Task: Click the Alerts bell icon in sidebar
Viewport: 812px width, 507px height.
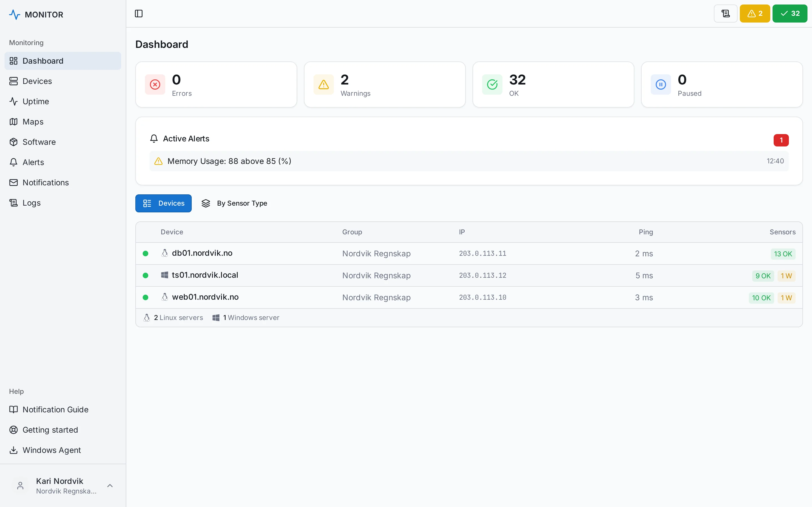Action: [14, 162]
